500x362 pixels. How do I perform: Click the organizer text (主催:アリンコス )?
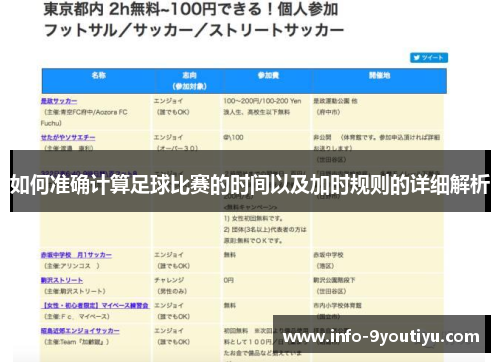[x=72, y=266]
